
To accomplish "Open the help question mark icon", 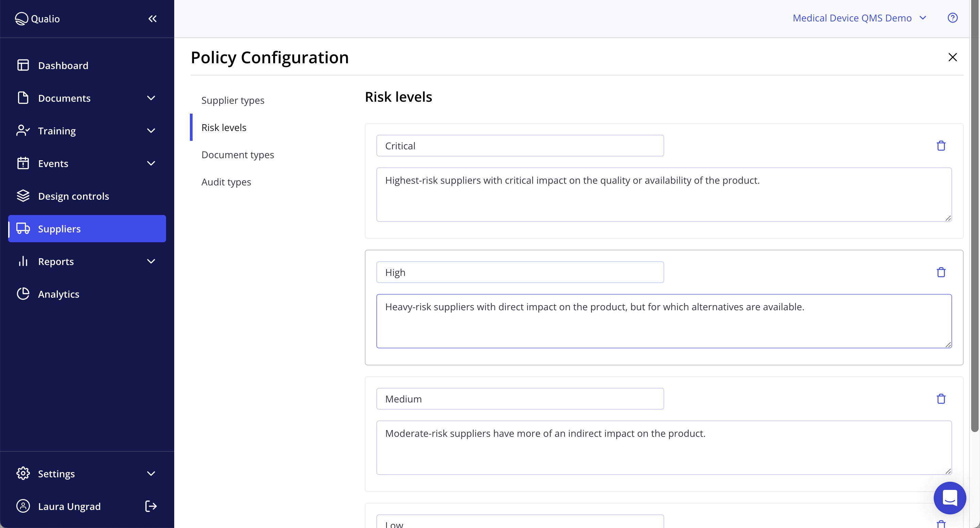I will point(953,17).
